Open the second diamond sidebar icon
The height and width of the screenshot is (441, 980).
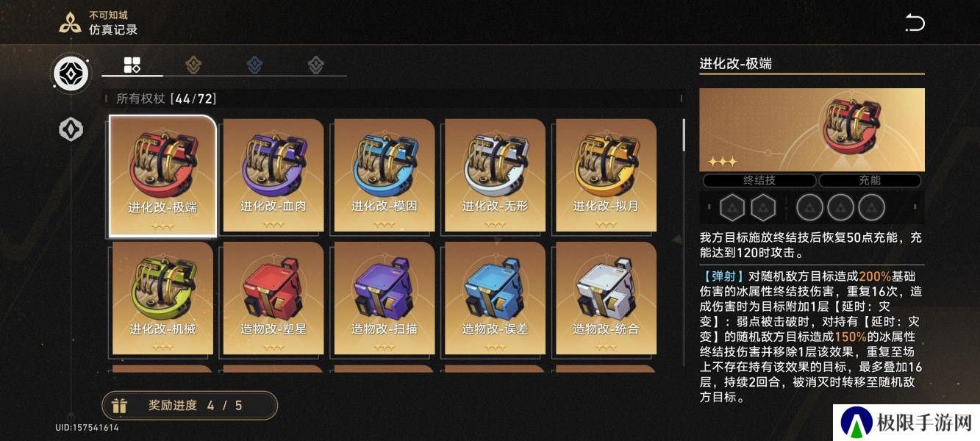click(x=71, y=129)
